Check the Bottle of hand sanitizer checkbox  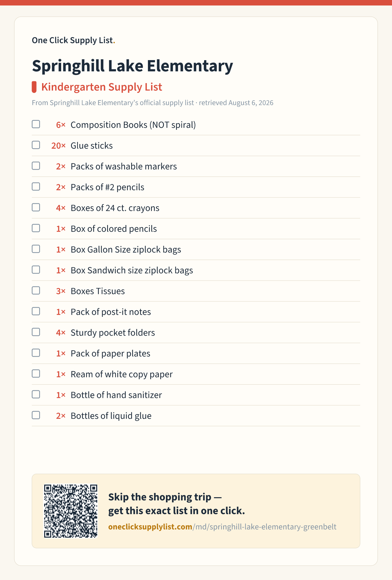pos(36,394)
